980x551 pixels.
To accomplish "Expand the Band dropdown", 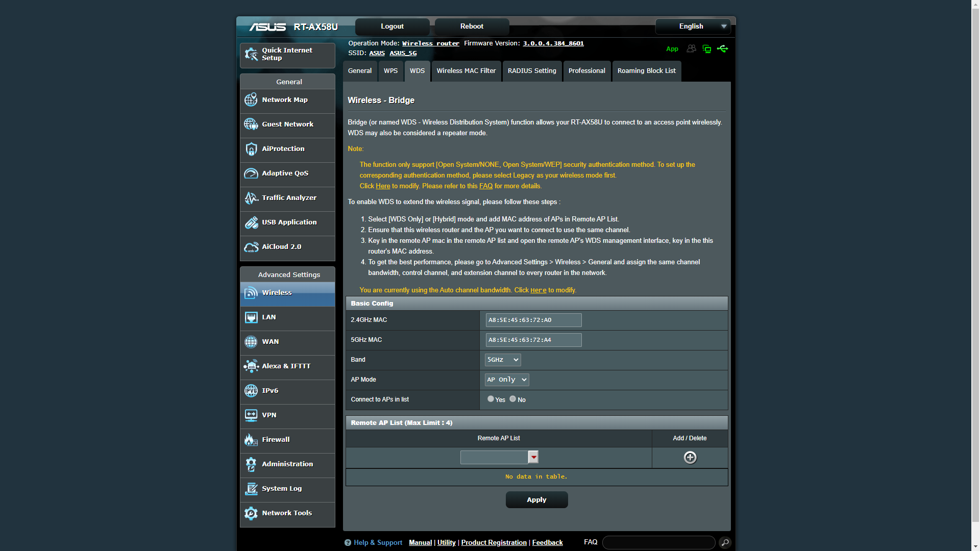I will point(503,360).
